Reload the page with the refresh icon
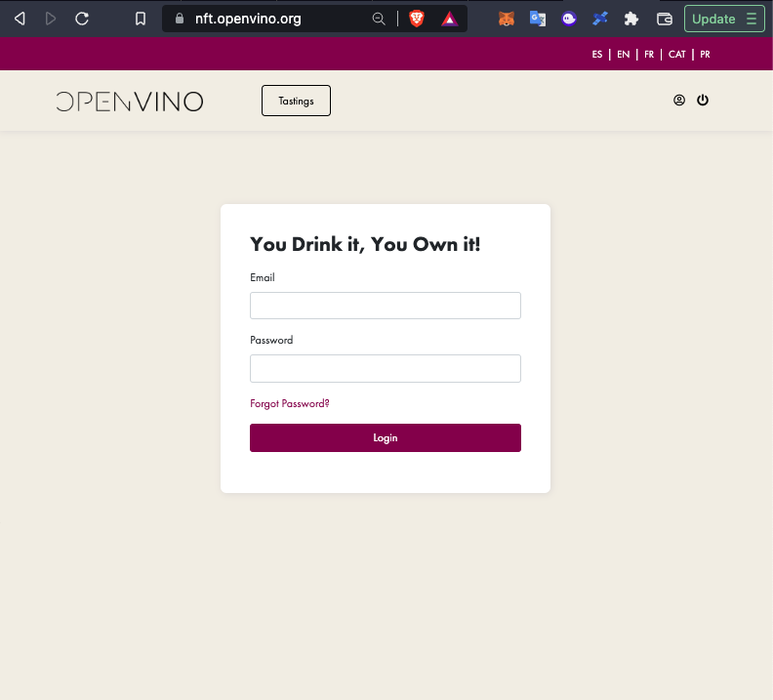 (82, 19)
